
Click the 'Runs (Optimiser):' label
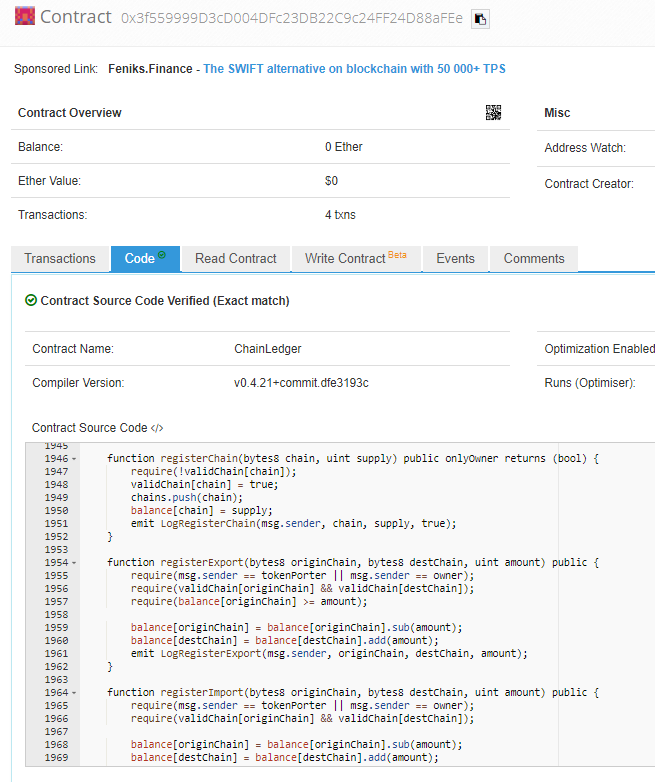(x=590, y=383)
